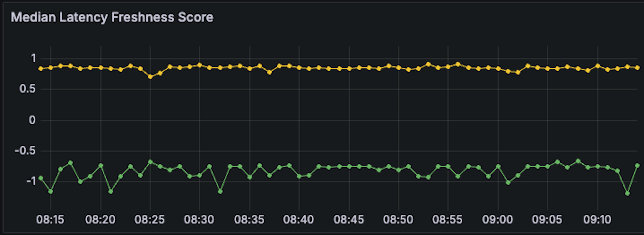Click the y-axis label -1
The width and height of the screenshot is (644, 235).
(31, 181)
